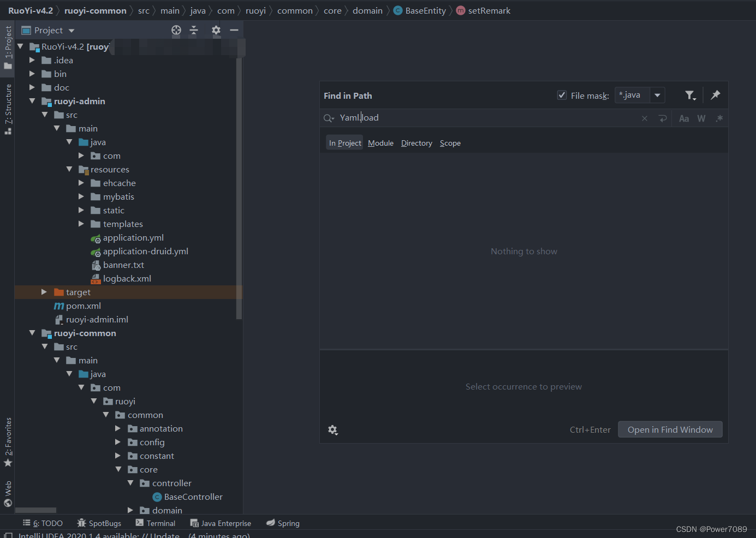
Task: Expand the mybatis folder
Action: (x=81, y=197)
